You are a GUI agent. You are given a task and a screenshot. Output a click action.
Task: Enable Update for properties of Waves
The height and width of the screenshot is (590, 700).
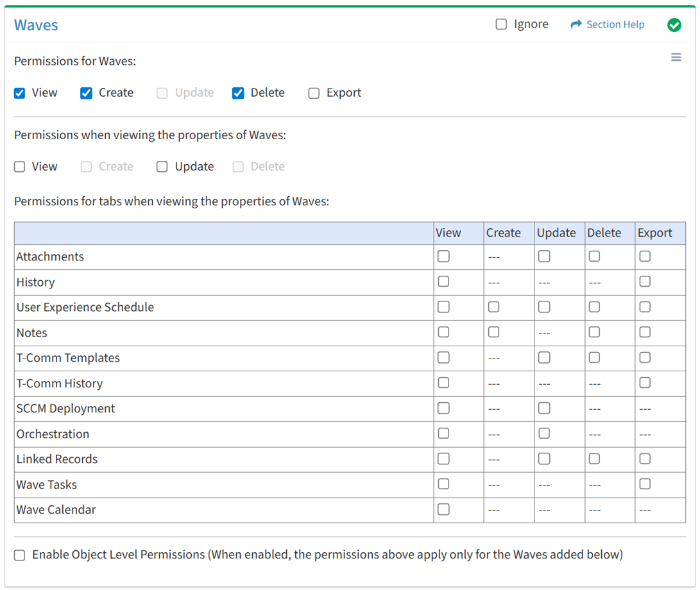tap(162, 167)
